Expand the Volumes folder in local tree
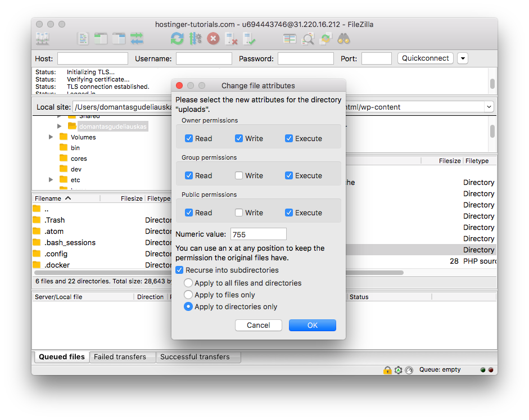The image size is (529, 420). pyautogui.click(x=51, y=137)
